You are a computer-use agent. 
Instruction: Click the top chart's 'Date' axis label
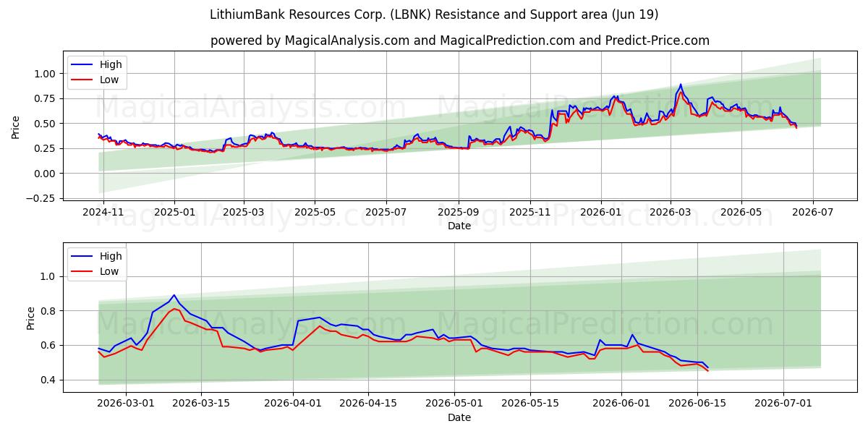459,226
